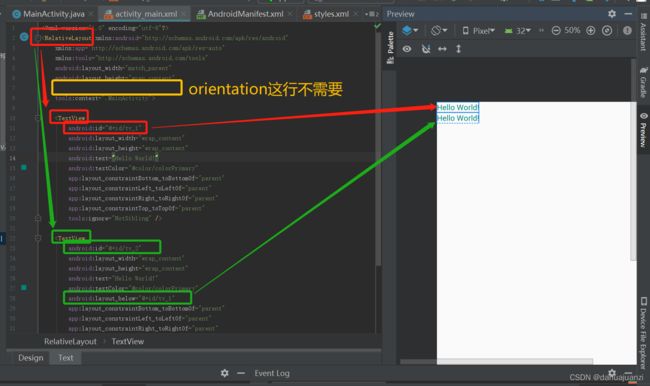Click the Preview panel title
The image size is (650, 386).
coord(400,14)
